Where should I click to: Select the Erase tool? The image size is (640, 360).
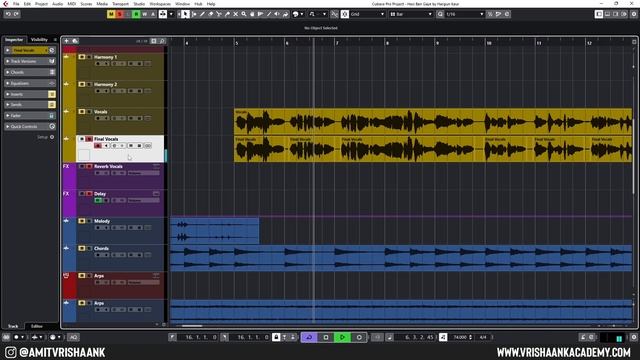(211, 14)
